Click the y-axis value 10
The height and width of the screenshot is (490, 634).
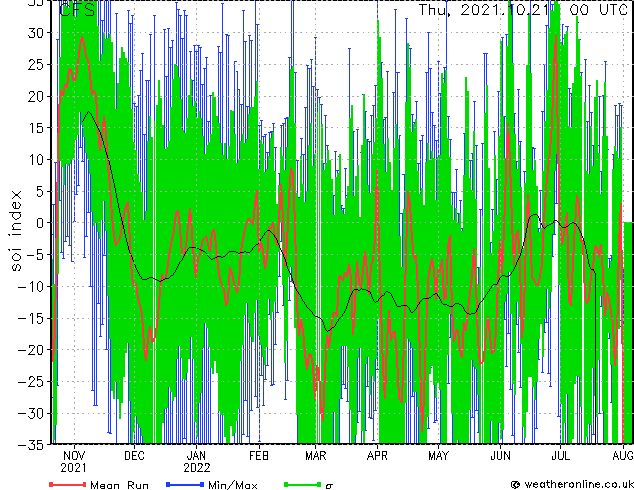click(x=36, y=160)
